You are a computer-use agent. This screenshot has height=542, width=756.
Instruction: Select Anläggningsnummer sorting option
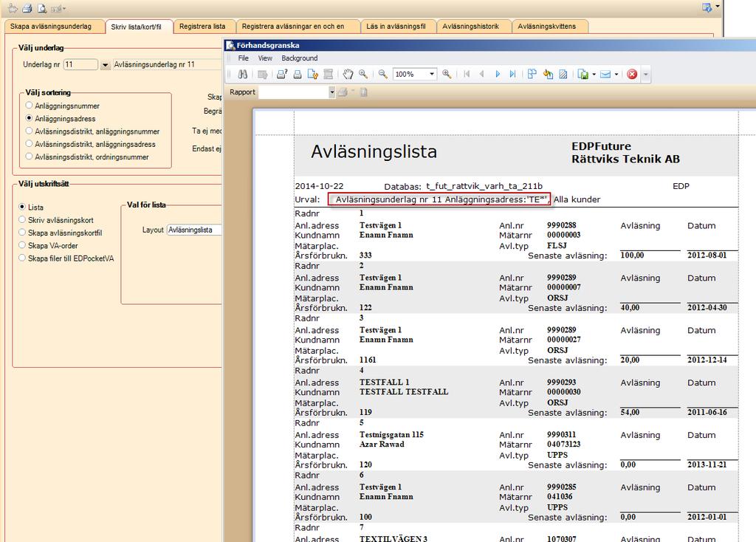coord(62,106)
